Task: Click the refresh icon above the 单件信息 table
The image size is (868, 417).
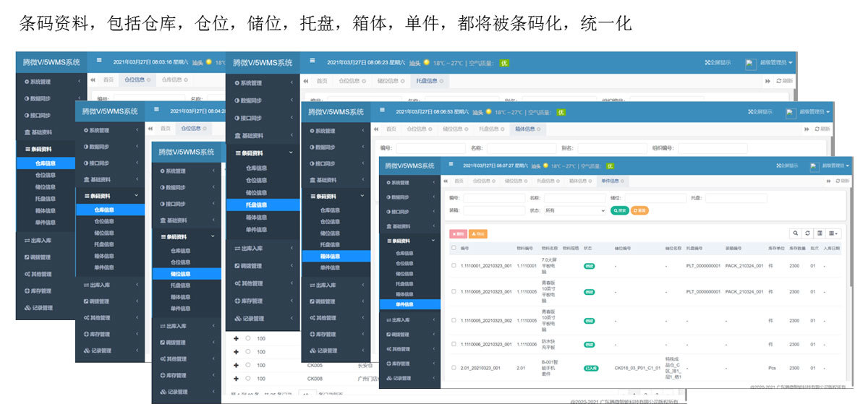Action: (x=808, y=233)
